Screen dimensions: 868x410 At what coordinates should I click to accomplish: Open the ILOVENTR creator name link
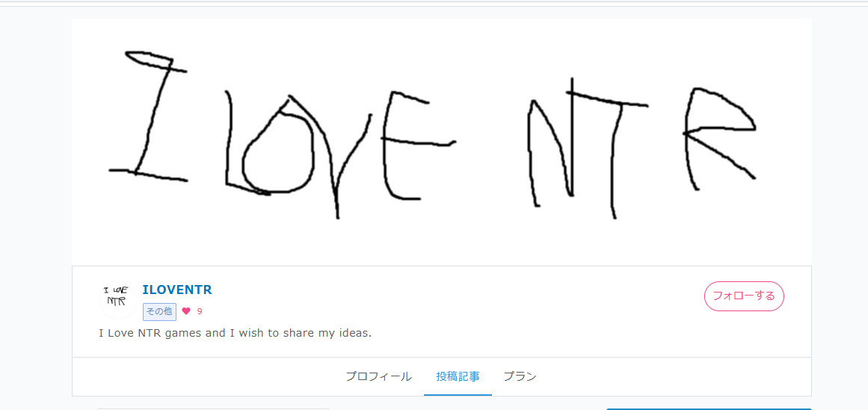(177, 290)
